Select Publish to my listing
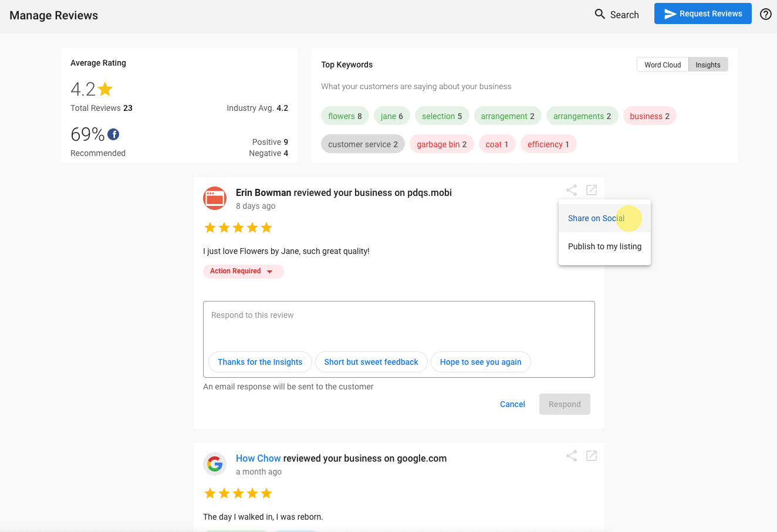 coord(604,246)
